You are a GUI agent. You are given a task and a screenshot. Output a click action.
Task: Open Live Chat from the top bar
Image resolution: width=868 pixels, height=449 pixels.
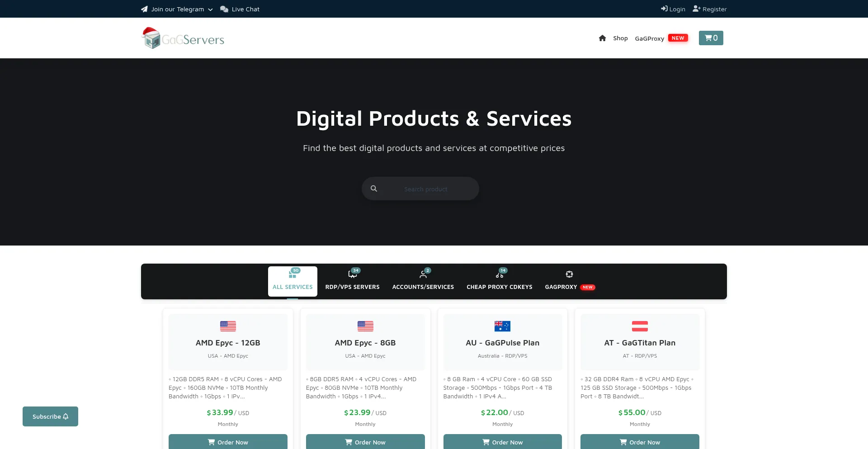(x=240, y=9)
